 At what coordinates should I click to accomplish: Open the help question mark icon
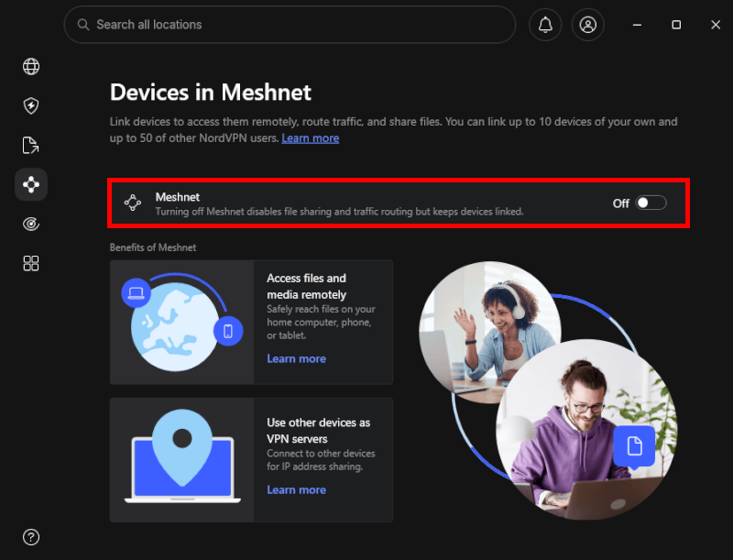point(31,537)
